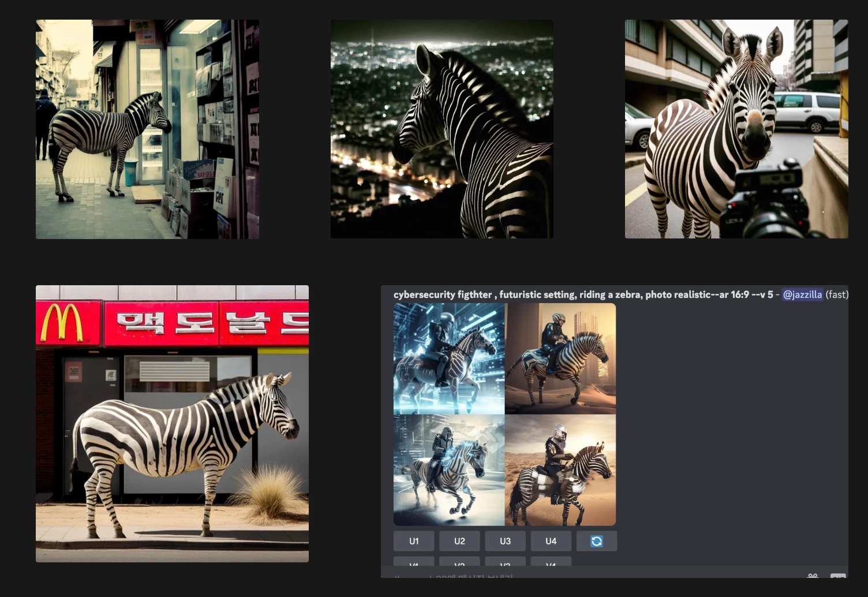Upscale the second image with U2
The width and height of the screenshot is (868, 597).
(459, 541)
